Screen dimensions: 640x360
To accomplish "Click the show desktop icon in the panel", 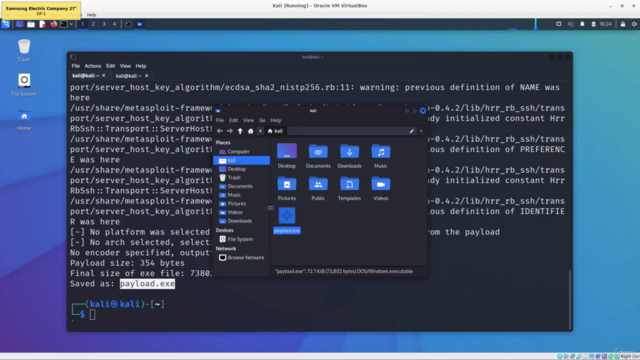I will [19, 24].
